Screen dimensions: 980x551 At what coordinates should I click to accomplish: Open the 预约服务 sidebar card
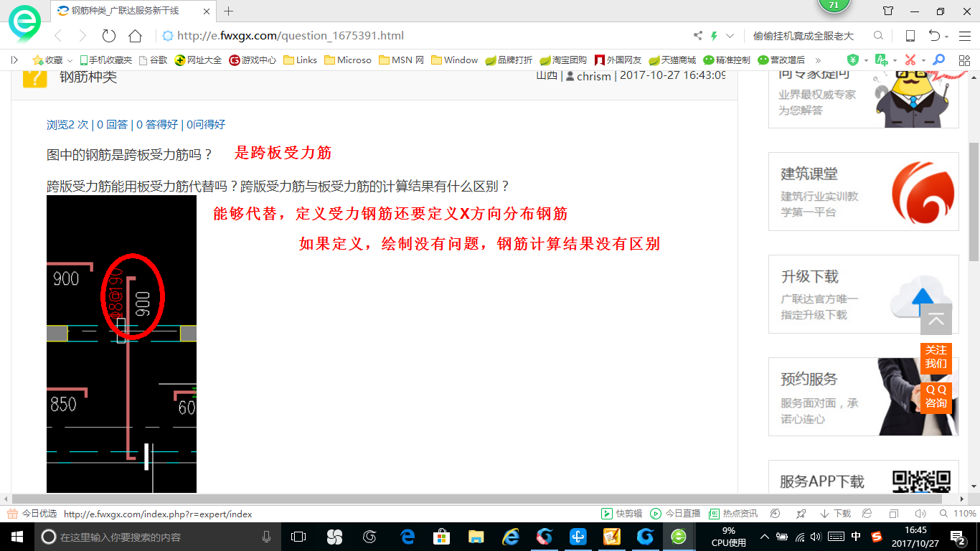click(x=863, y=397)
